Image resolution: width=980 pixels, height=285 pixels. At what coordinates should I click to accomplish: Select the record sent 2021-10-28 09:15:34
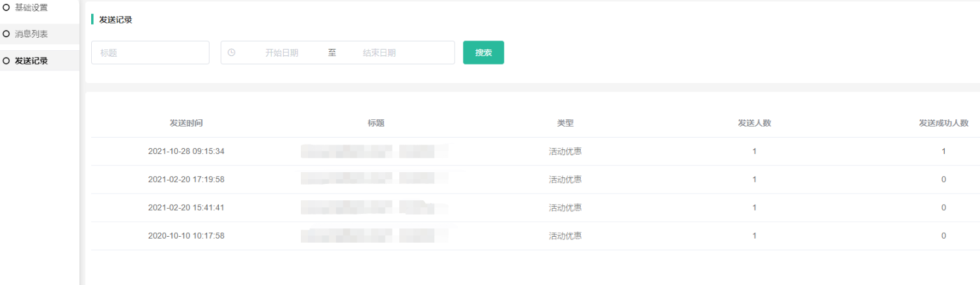tap(186, 151)
